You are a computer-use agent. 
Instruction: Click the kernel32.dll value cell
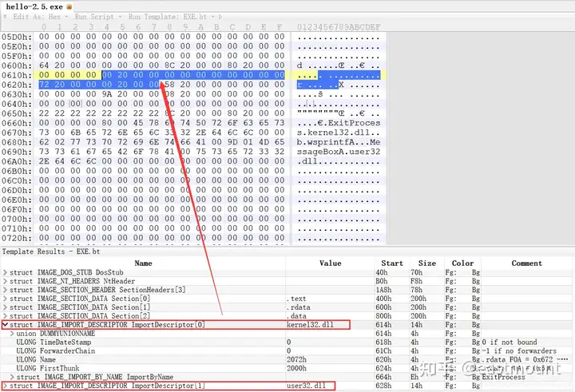point(310,324)
